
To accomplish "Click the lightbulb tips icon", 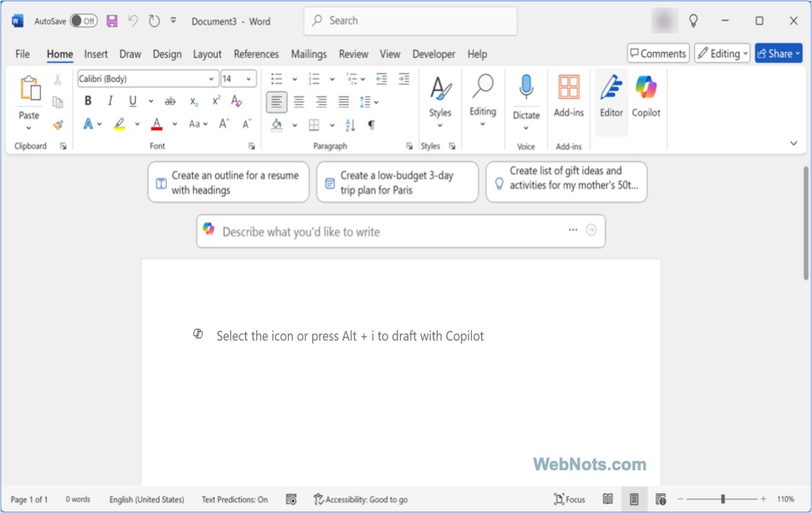I will (x=693, y=21).
